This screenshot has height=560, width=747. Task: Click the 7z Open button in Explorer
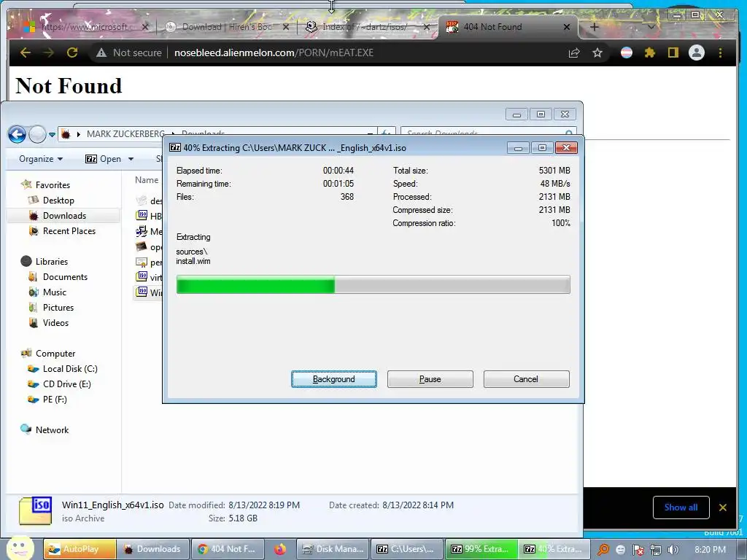click(x=104, y=158)
